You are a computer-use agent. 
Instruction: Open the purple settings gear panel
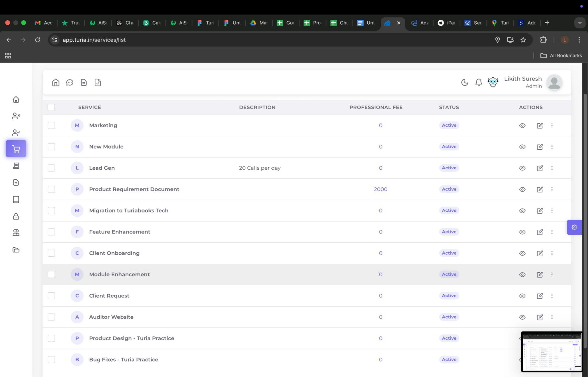574,227
